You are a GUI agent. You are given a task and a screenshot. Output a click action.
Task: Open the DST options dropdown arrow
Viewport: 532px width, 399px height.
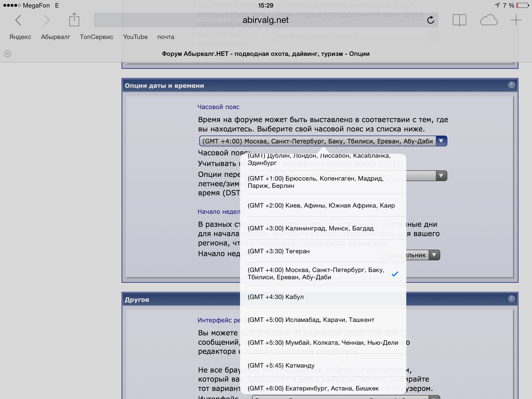tap(441, 176)
